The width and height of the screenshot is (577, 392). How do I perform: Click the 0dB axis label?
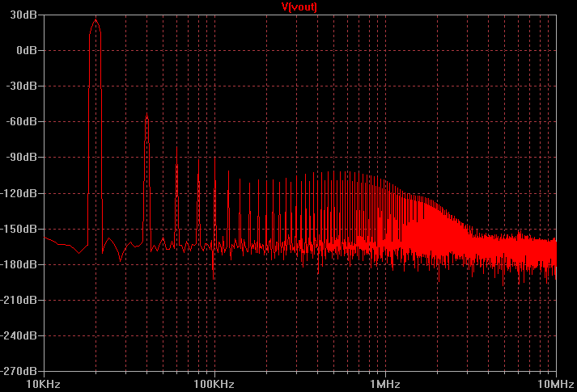27,50
